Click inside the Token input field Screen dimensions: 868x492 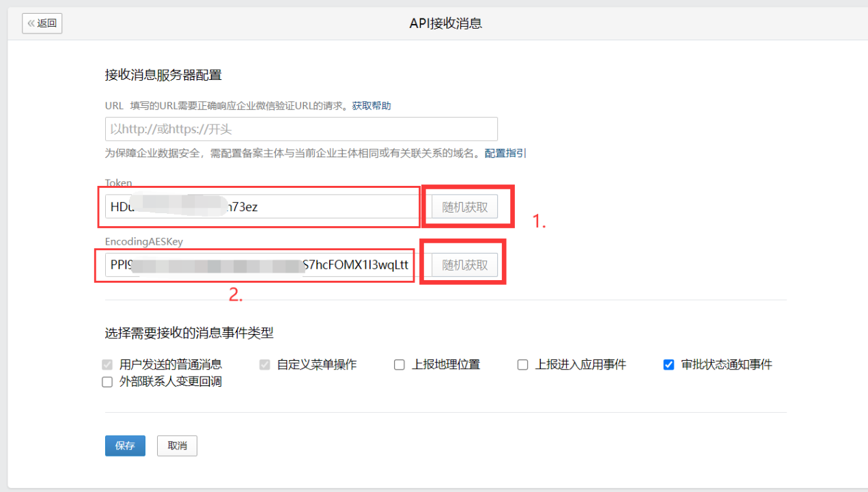(x=260, y=206)
